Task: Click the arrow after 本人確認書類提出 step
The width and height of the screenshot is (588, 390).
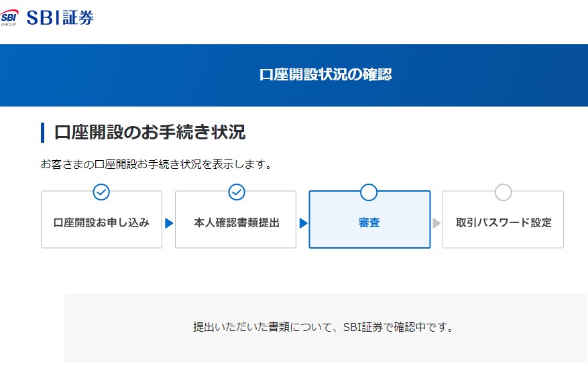Action: coord(303,223)
